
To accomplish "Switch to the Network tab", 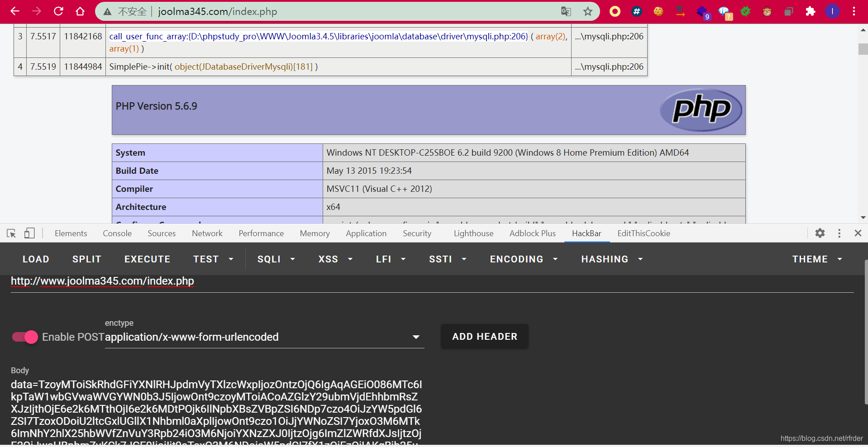I will click(207, 233).
